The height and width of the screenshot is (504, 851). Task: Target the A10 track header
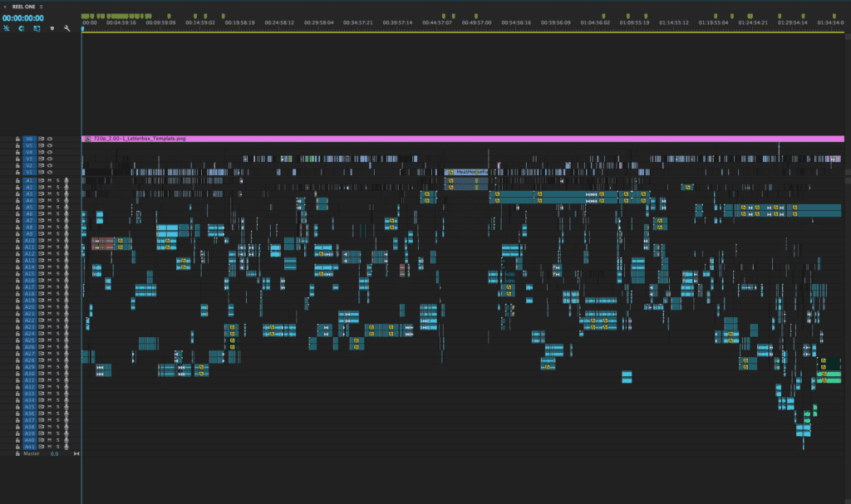pyautogui.click(x=29, y=240)
